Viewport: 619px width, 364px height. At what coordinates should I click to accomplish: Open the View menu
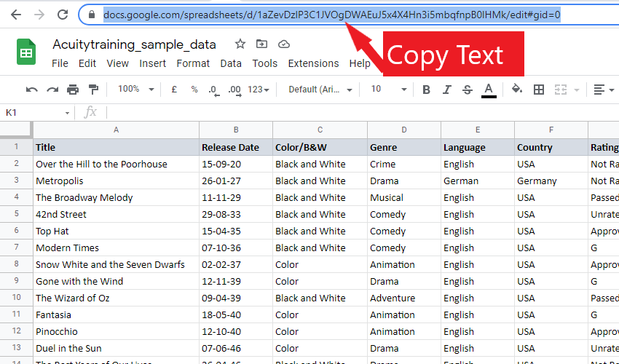click(x=118, y=63)
